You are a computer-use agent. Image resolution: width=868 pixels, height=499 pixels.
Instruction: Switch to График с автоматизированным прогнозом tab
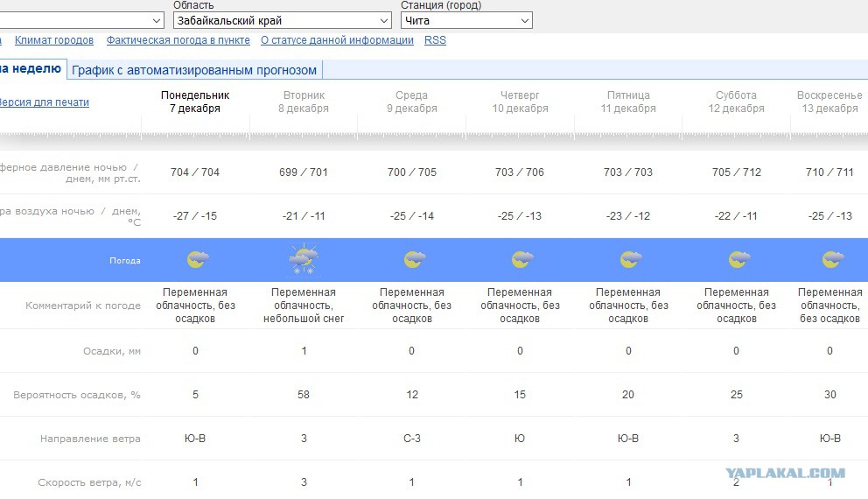click(194, 70)
